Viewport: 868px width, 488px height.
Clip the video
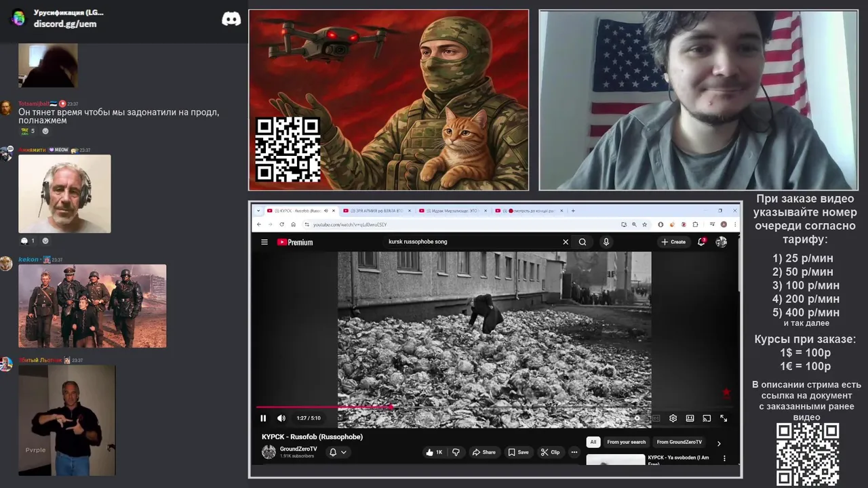coord(550,452)
